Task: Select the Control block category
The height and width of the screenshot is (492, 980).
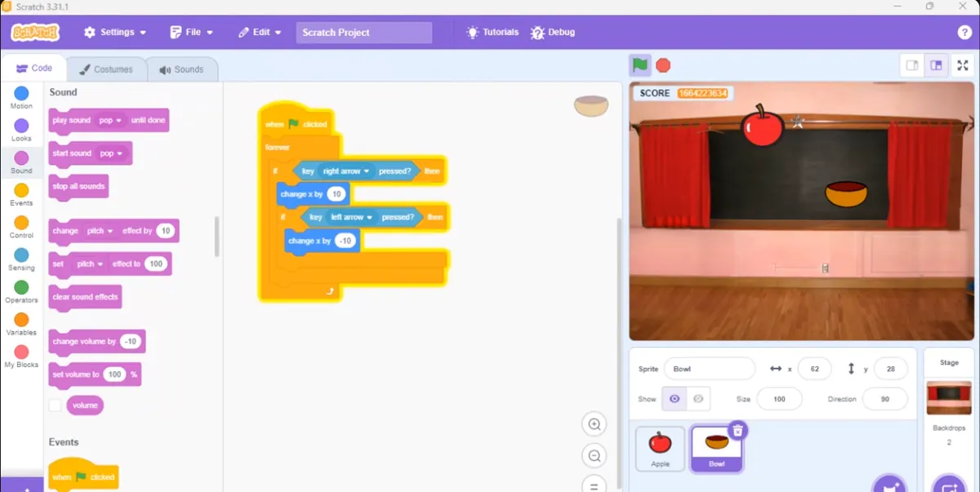Action: tap(21, 227)
